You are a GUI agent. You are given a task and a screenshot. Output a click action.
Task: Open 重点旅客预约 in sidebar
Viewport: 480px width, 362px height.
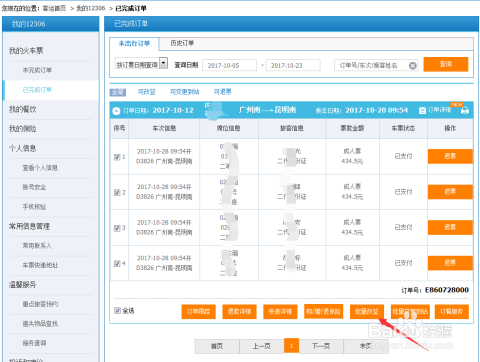point(40,304)
